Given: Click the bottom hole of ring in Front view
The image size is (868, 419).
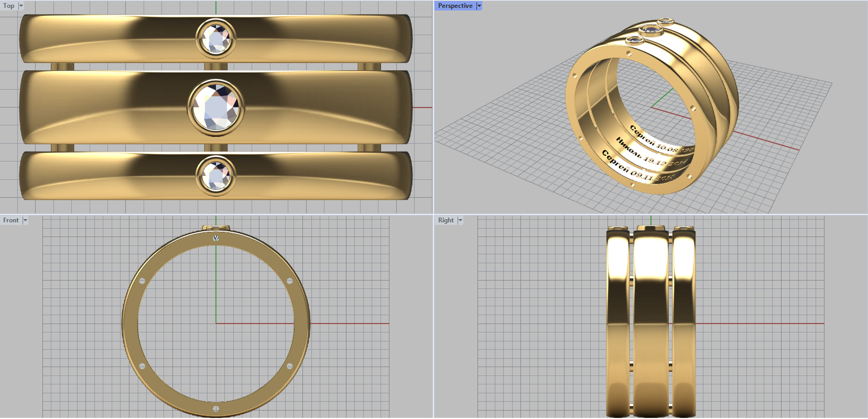Looking at the screenshot, I should pyautogui.click(x=216, y=408).
